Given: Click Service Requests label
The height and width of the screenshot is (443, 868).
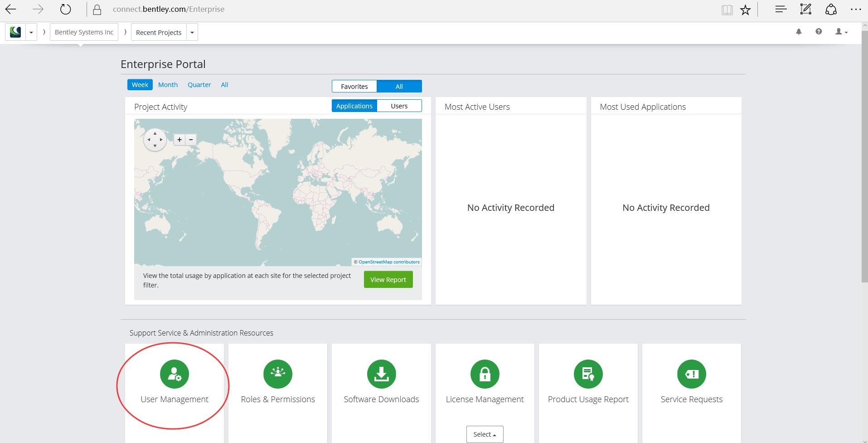Looking at the screenshot, I should [x=691, y=399].
